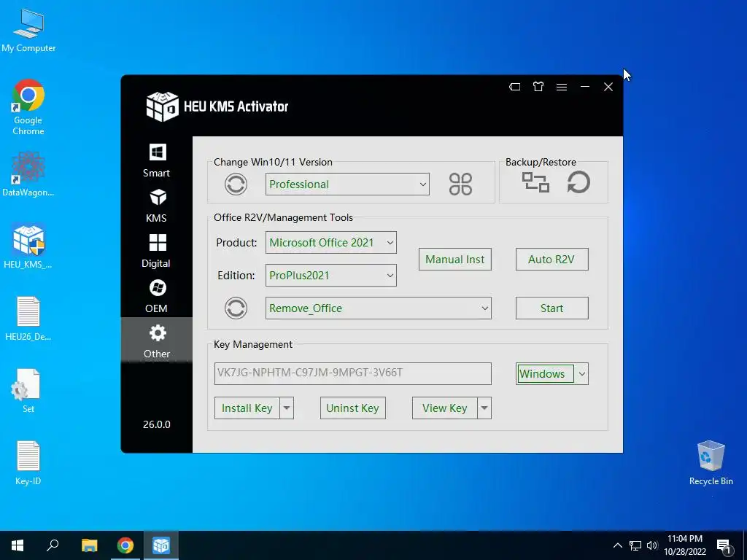Select the Key-ID text file

click(28, 463)
